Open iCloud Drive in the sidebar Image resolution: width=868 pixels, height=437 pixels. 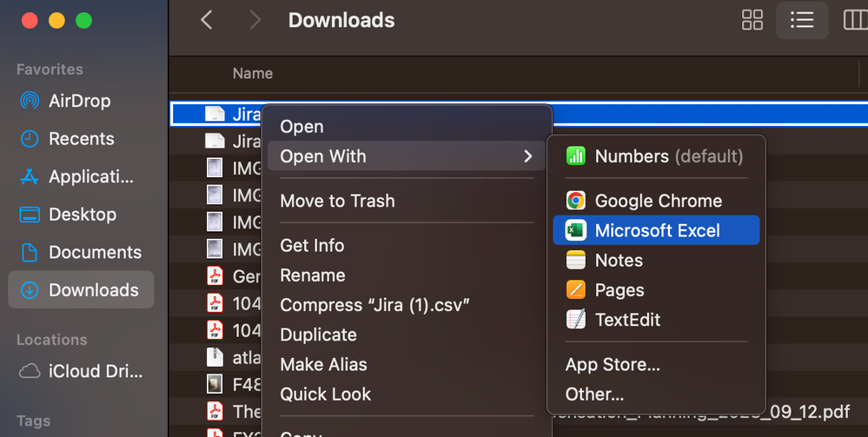pyautogui.click(x=81, y=371)
